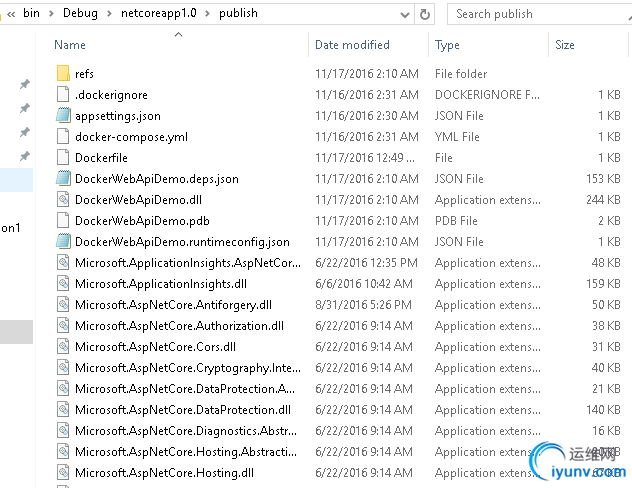This screenshot has height=488, width=632.
Task: Click the Microsoft.AspNetCore.Cryptography.Inte... icon
Action: [x=63, y=368]
